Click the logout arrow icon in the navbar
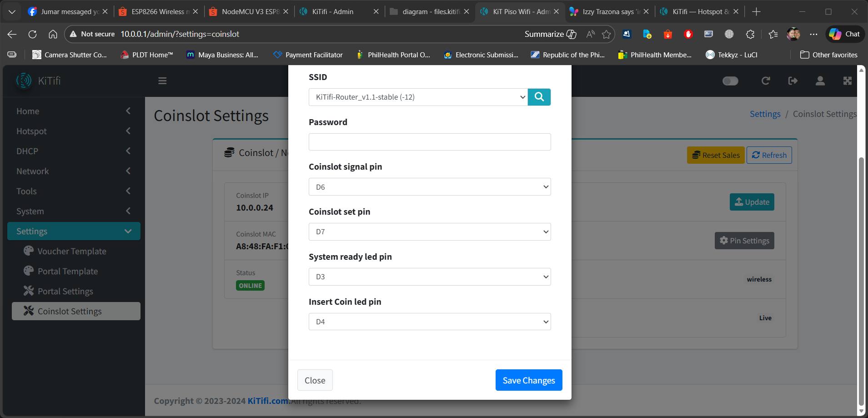Screen dimensions: 868x418 pos(793,81)
